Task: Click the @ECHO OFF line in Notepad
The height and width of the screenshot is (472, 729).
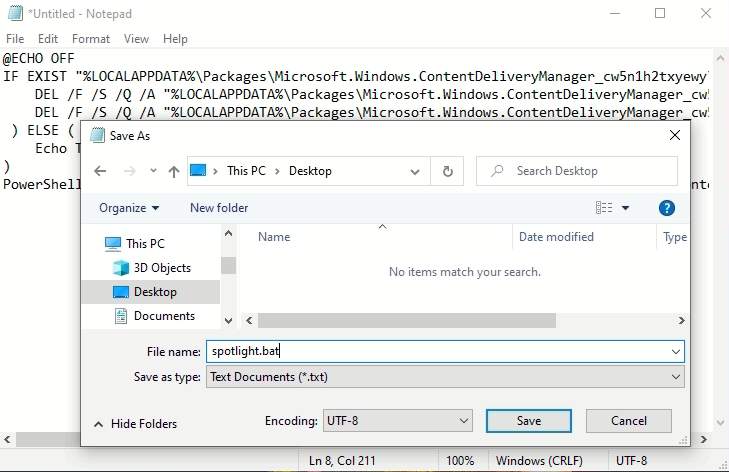Action: [x=39, y=58]
